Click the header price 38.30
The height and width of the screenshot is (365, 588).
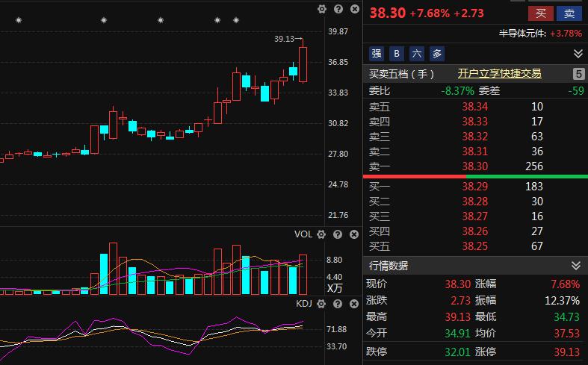(x=388, y=13)
